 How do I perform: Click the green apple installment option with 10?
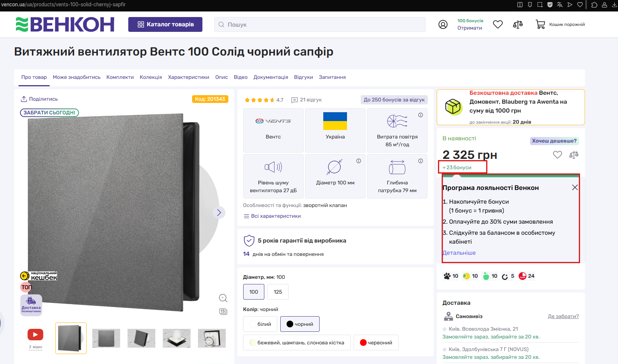coord(490,276)
